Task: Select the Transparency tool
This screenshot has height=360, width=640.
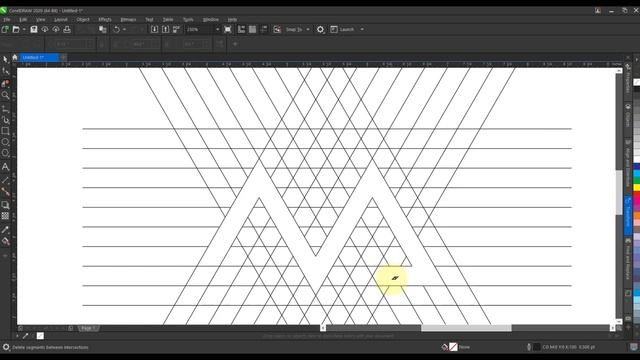Action: click(5, 216)
